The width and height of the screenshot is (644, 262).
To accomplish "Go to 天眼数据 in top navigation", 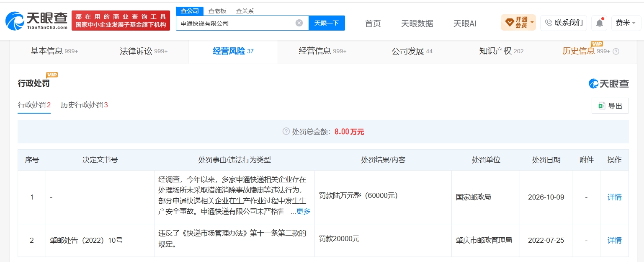I will pos(417,23).
